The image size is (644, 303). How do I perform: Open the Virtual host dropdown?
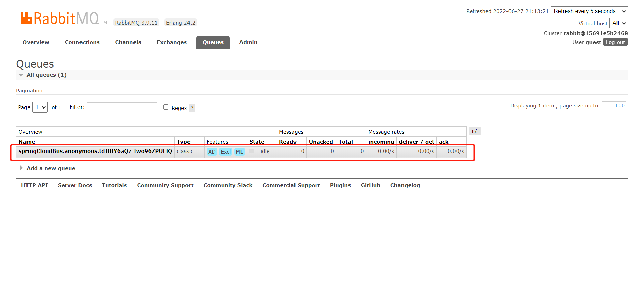tap(619, 23)
